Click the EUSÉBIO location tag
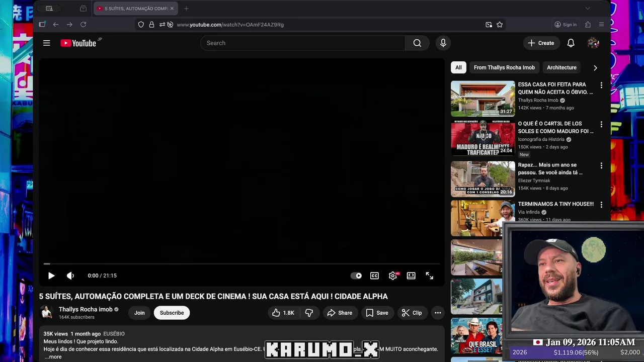 pyautogui.click(x=114, y=334)
